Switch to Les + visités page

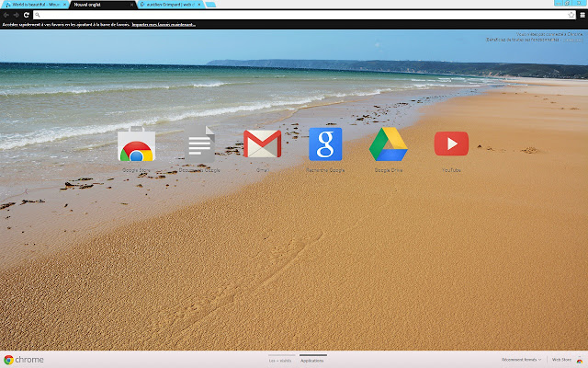(x=280, y=361)
